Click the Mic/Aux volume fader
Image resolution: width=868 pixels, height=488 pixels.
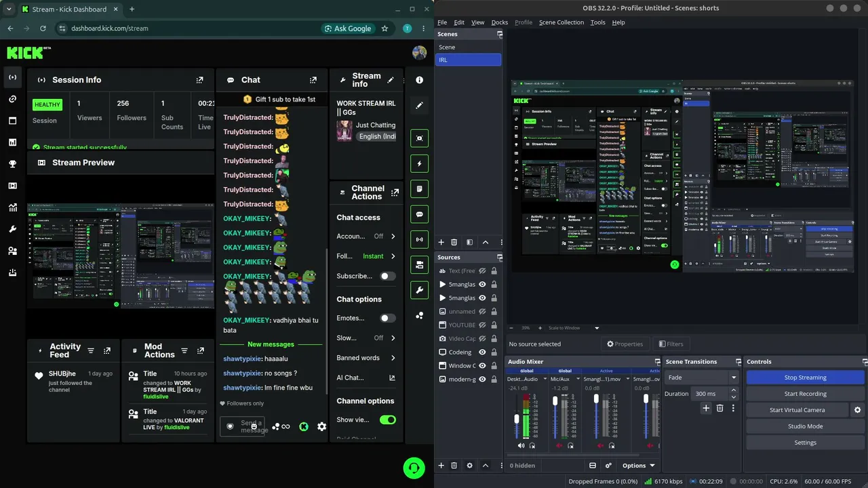point(555,402)
